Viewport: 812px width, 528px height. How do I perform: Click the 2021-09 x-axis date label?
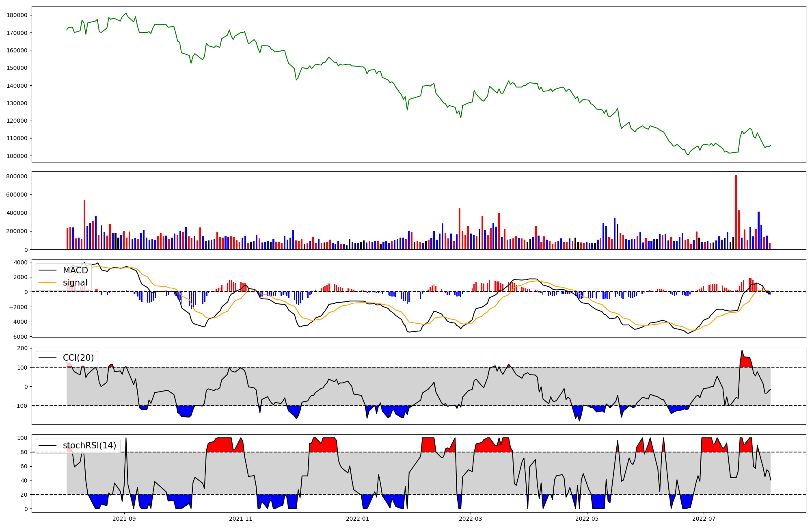click(124, 519)
